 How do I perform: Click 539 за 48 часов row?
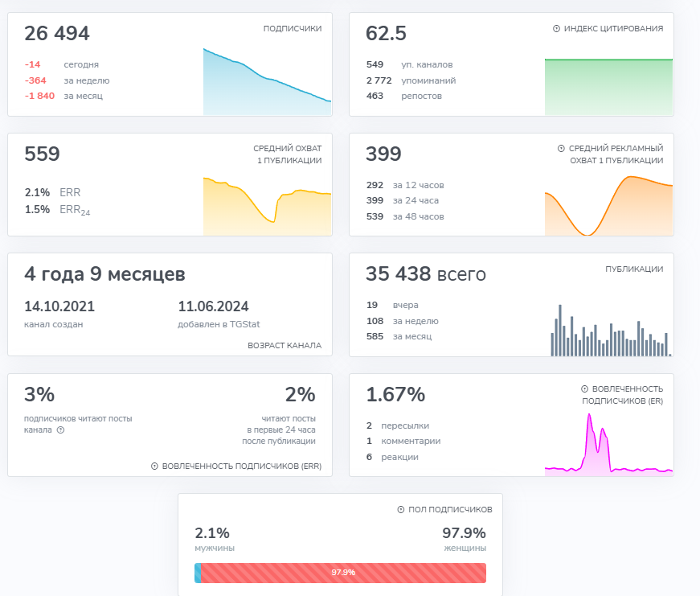(x=405, y=216)
